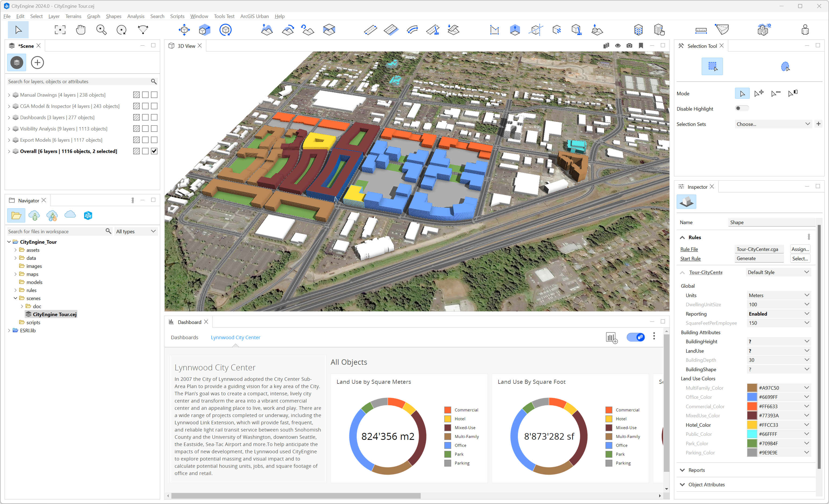Image resolution: width=829 pixels, height=504 pixels.
Task: Click the add layer plus icon in Scene
Action: (x=37, y=63)
